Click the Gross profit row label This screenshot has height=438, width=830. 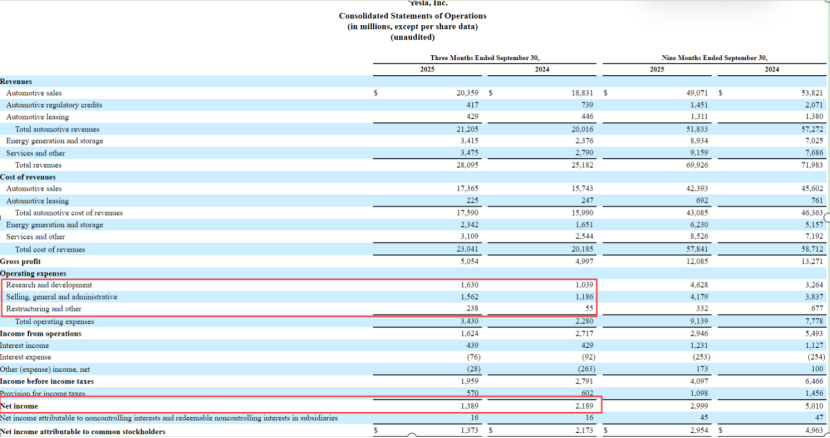(24, 260)
